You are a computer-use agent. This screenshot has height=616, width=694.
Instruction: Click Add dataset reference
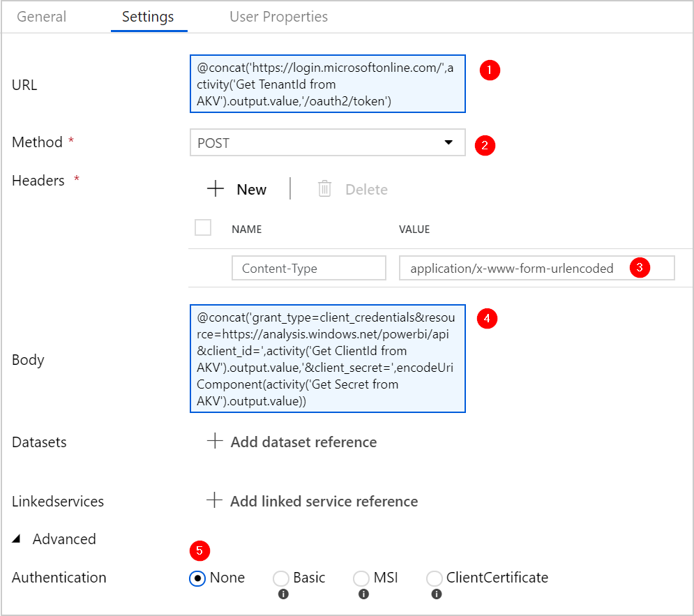coord(303,442)
